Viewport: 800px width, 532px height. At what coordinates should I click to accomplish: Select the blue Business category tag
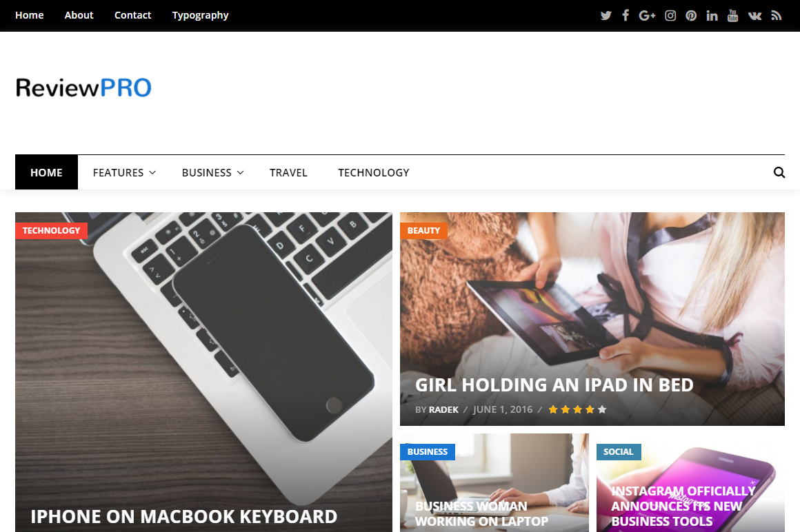(x=427, y=451)
